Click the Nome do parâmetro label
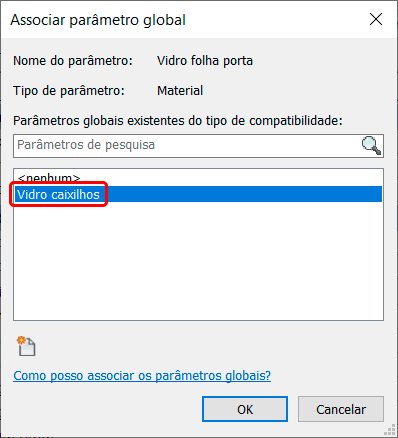Image resolution: width=398 pixels, height=438 pixels. point(73,61)
